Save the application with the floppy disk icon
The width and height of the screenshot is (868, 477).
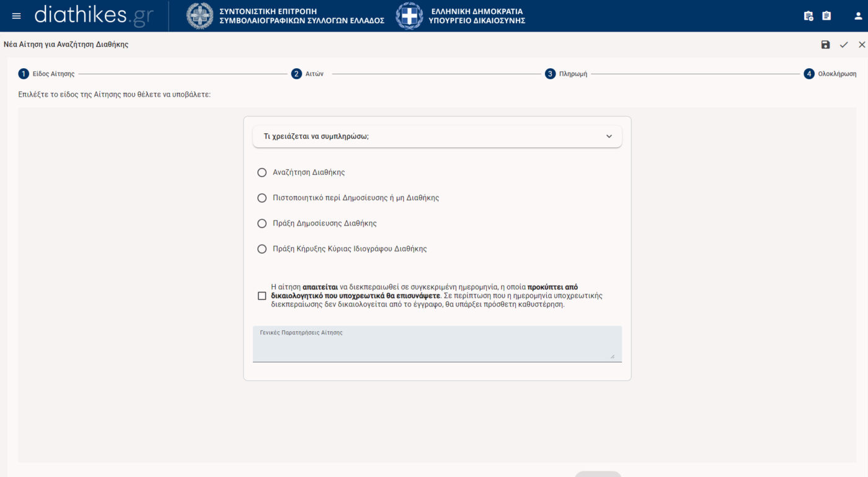[x=825, y=45]
